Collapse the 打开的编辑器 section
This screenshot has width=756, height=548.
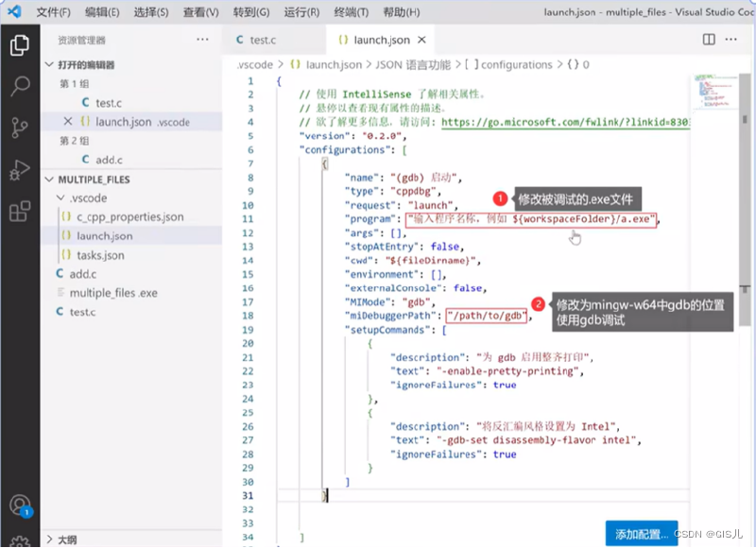(49, 64)
